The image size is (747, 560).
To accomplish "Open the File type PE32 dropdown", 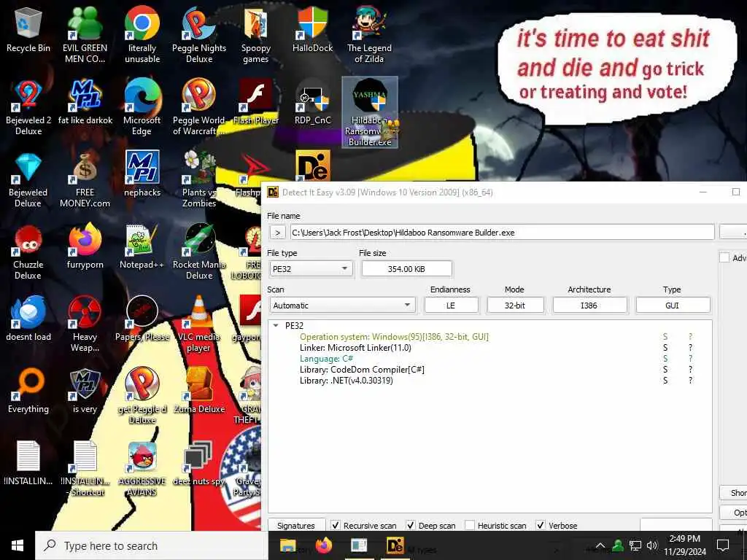I will 311,268.
